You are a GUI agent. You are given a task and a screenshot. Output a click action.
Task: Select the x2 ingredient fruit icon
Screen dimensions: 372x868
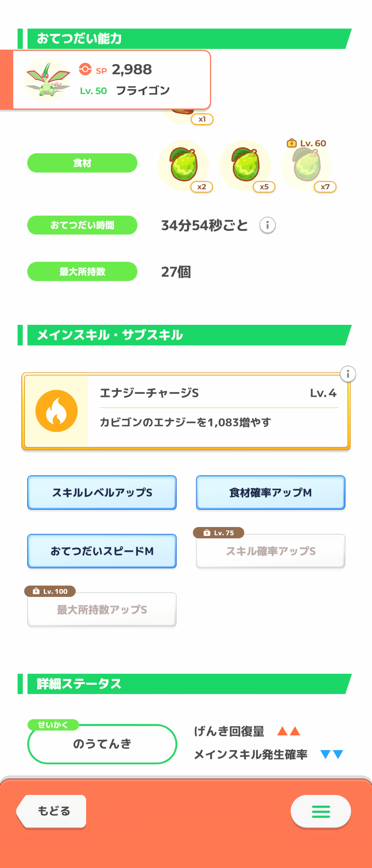click(x=184, y=165)
